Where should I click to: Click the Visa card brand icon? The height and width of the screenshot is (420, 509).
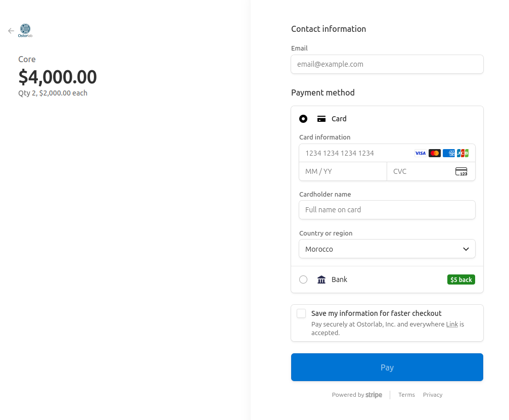pos(421,153)
